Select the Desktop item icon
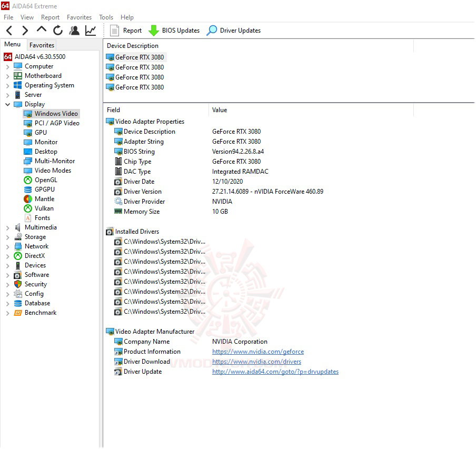The width and height of the screenshot is (476, 449). tap(28, 152)
